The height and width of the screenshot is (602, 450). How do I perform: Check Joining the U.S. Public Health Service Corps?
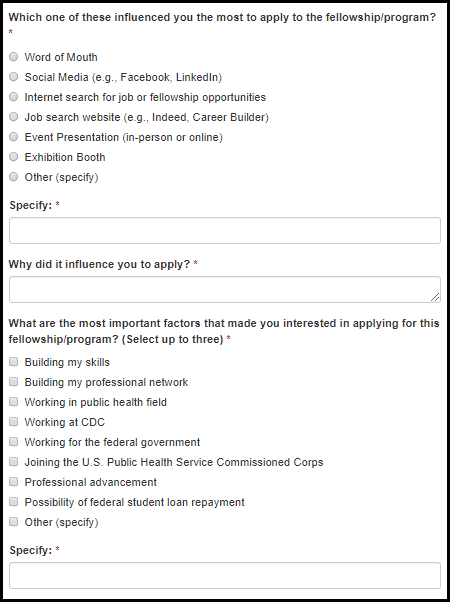point(13,461)
